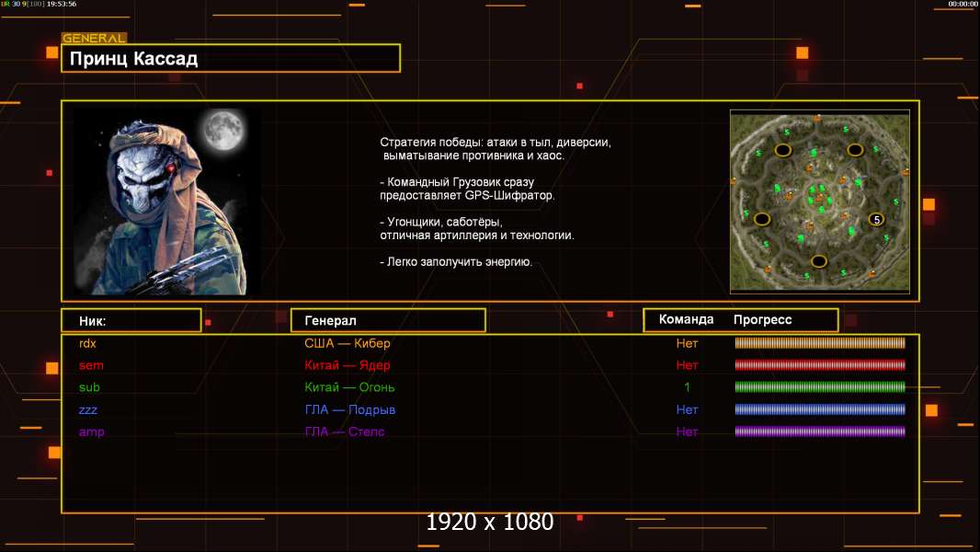Click 'Легко заполучить энергию' text
The image size is (980, 552).
click(x=456, y=262)
